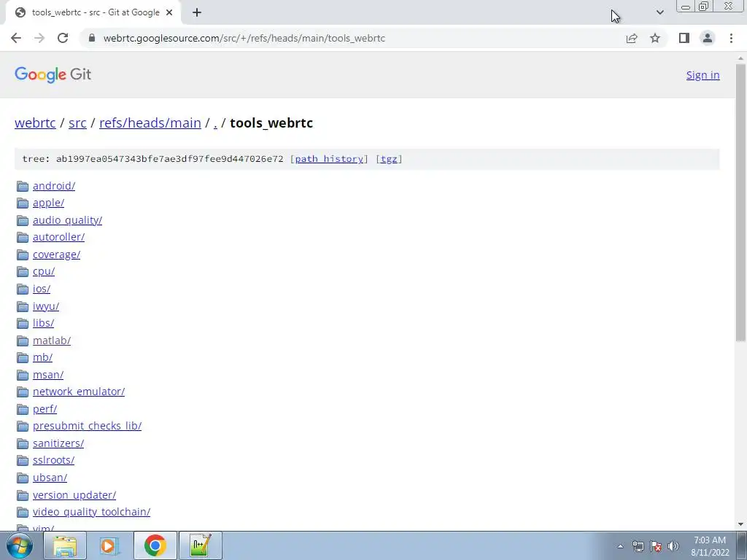
Task: Browse the perf/ directory
Action: (x=44, y=408)
